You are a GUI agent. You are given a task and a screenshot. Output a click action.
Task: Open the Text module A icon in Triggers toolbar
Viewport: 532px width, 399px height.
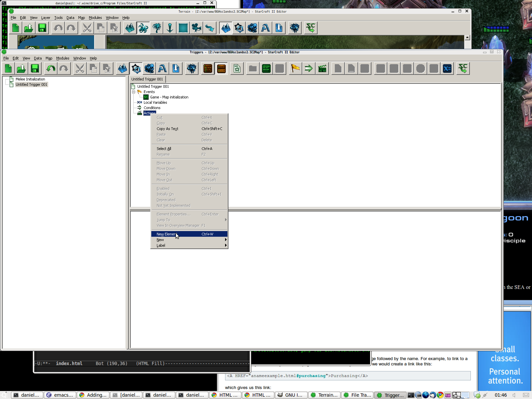point(163,69)
